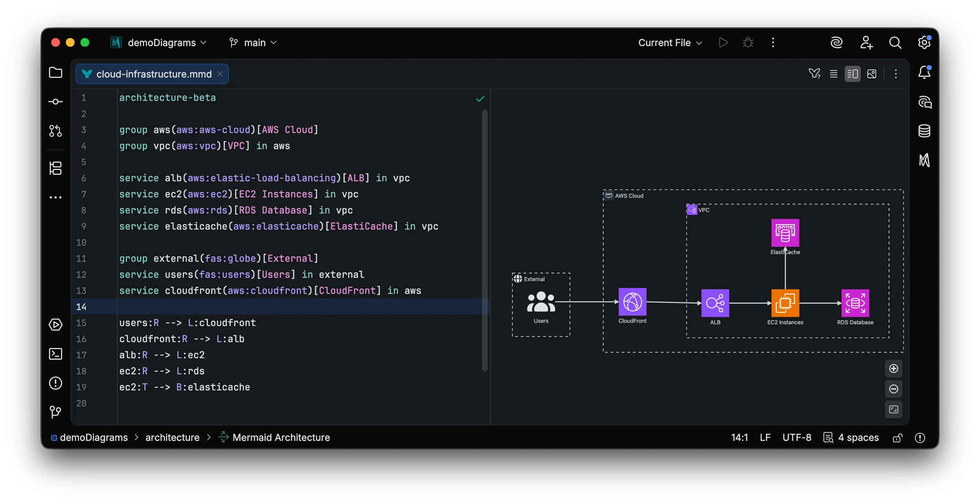Image resolution: width=980 pixels, height=503 pixels.
Task: Click the editor vertical scrollbar
Action: point(484,239)
